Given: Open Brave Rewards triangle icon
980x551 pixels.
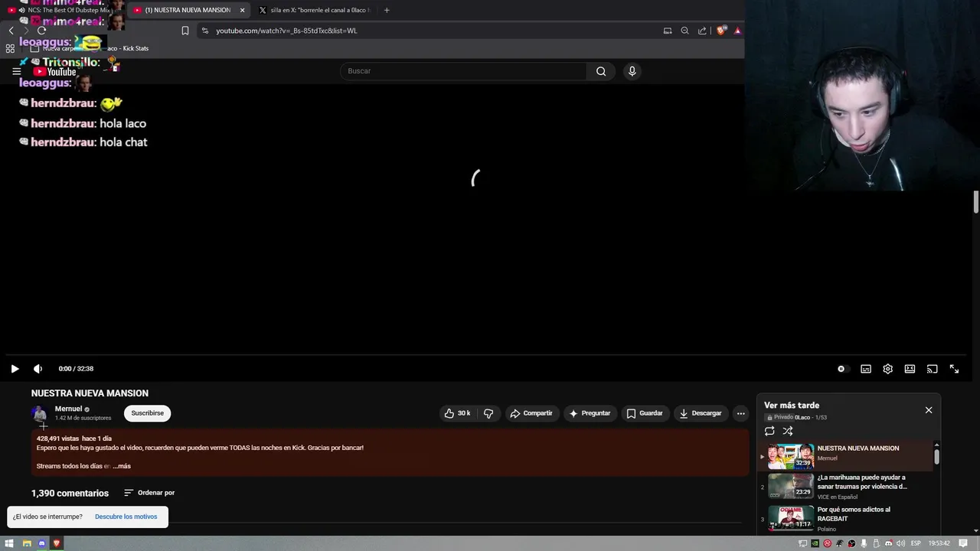Looking at the screenshot, I should 737,31.
